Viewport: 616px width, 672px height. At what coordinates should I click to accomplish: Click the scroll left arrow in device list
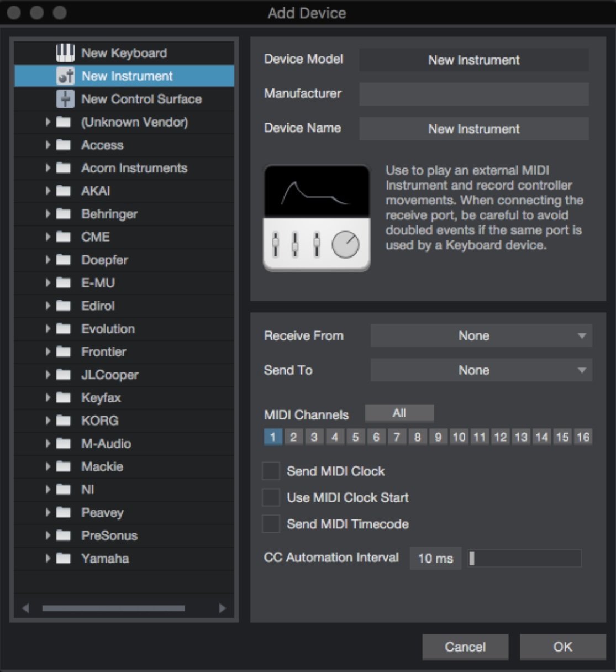25,608
